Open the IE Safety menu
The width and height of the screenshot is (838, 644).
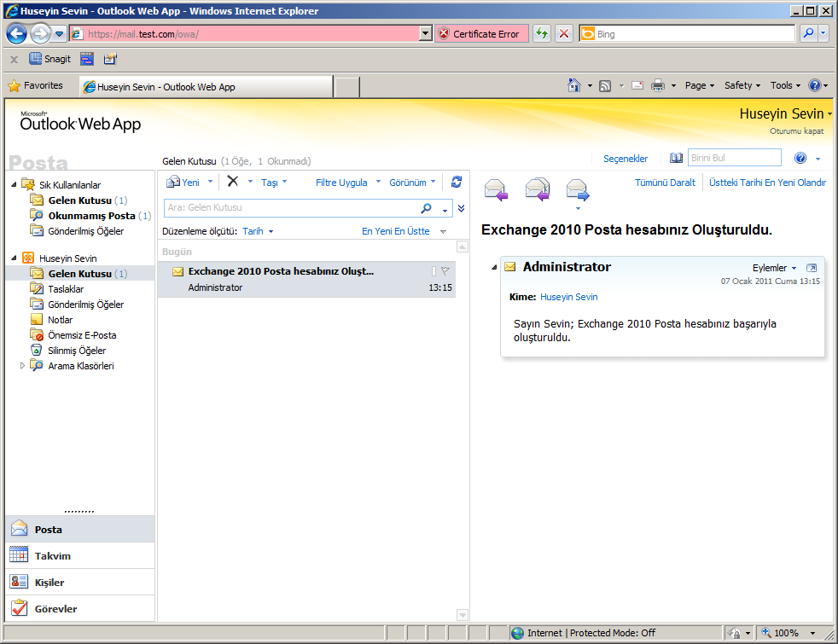(x=742, y=85)
